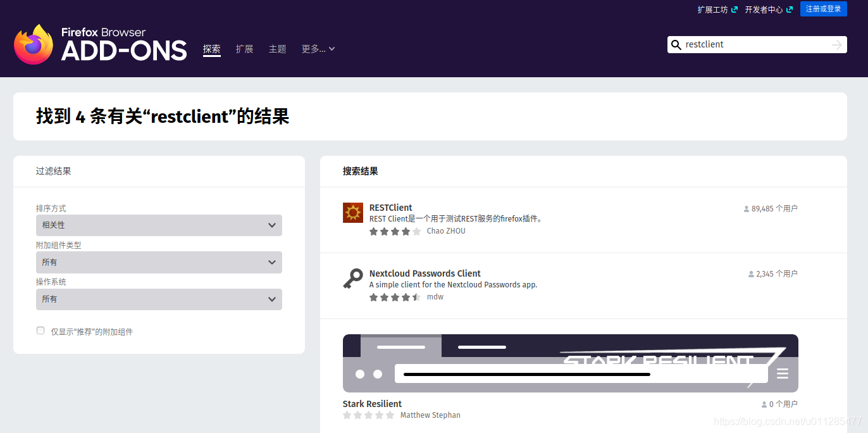868x433 pixels.
Task: Open the sort order dropdown 相关性
Action: pos(159,225)
